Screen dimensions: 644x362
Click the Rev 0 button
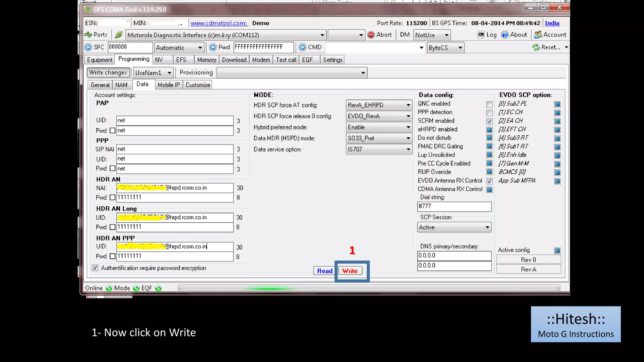(528, 260)
